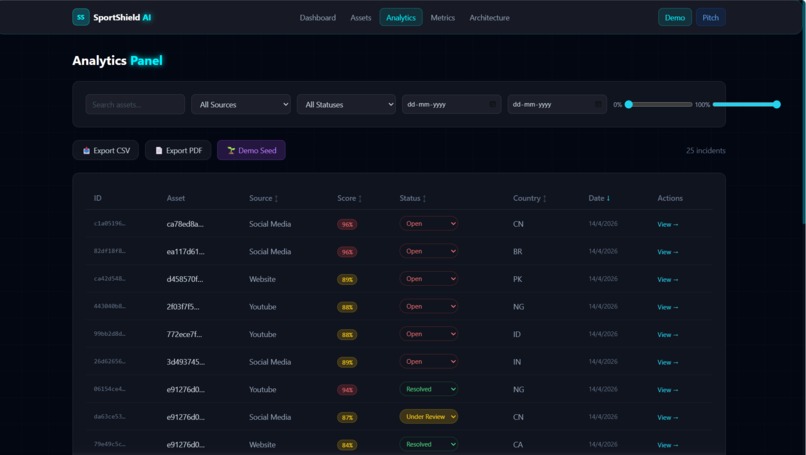The height and width of the screenshot is (455, 806).
Task: Open calendar picker icon in second date field
Action: point(598,104)
